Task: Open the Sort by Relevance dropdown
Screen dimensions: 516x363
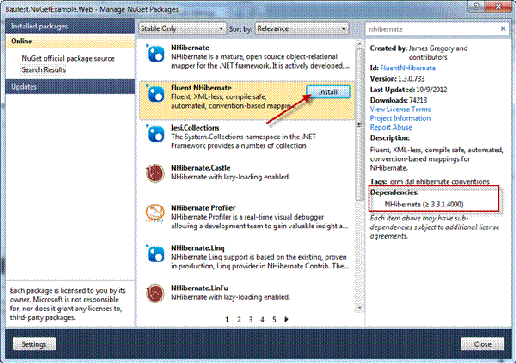Action: click(x=302, y=29)
